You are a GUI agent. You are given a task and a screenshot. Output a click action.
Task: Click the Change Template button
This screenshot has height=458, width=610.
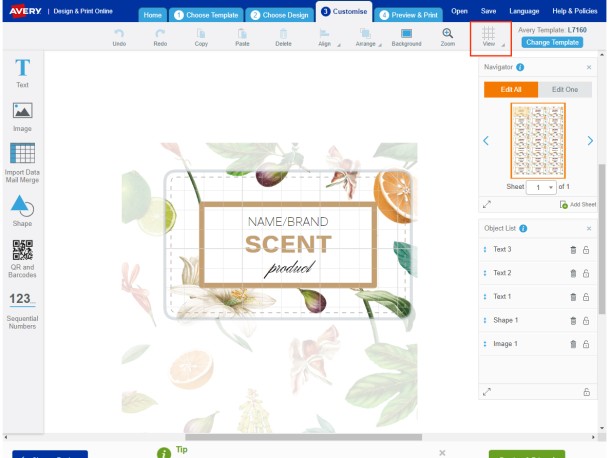point(552,42)
